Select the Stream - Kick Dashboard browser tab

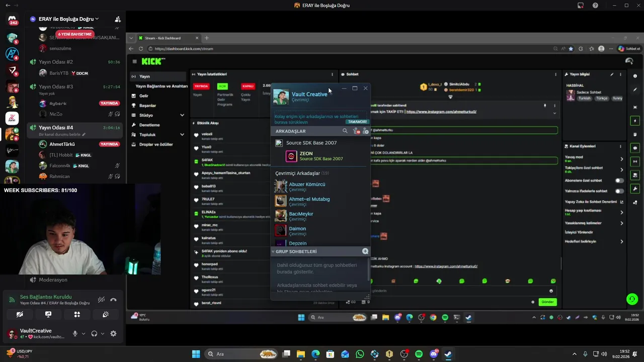(x=169, y=38)
